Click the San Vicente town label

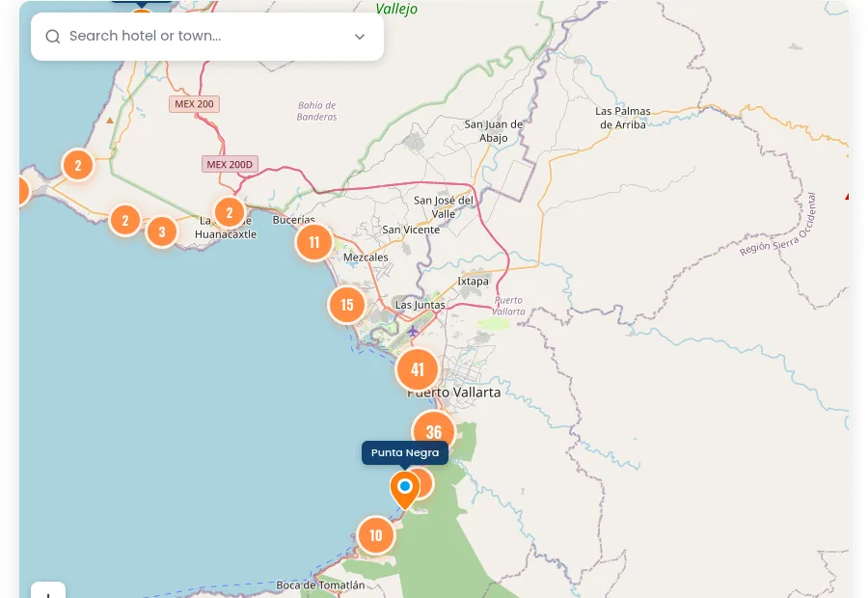[x=411, y=230]
